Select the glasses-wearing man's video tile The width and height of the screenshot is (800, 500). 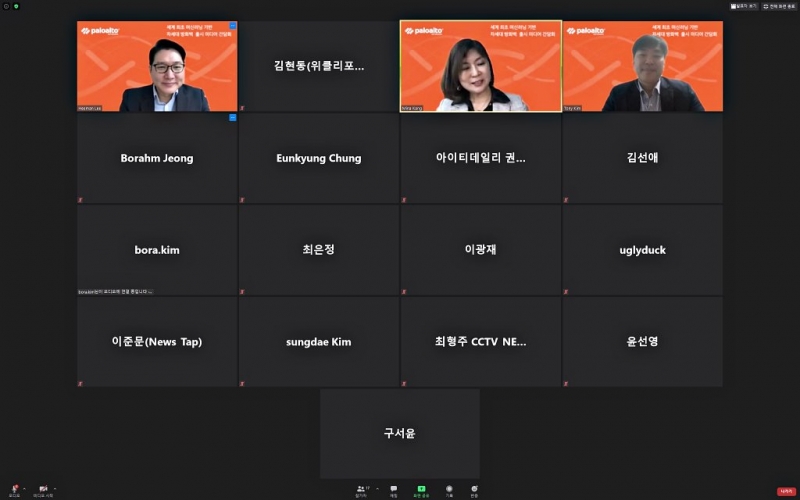(x=157, y=66)
